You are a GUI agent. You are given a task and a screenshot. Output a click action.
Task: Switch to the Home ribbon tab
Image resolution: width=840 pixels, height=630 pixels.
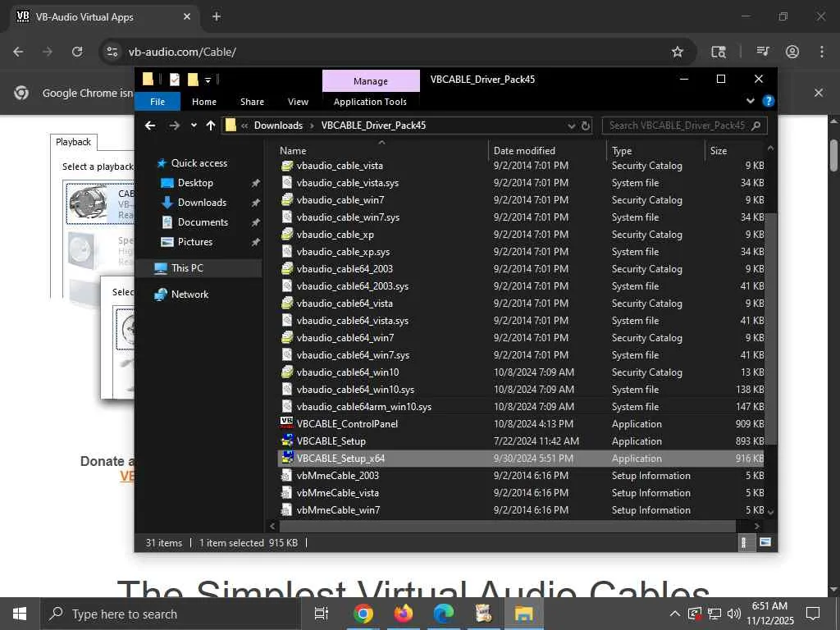click(x=204, y=102)
